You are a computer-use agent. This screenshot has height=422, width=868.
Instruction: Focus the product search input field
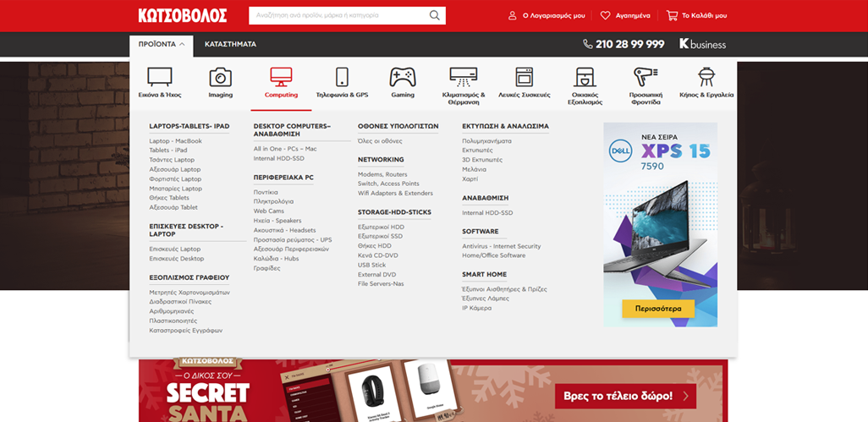[337, 15]
